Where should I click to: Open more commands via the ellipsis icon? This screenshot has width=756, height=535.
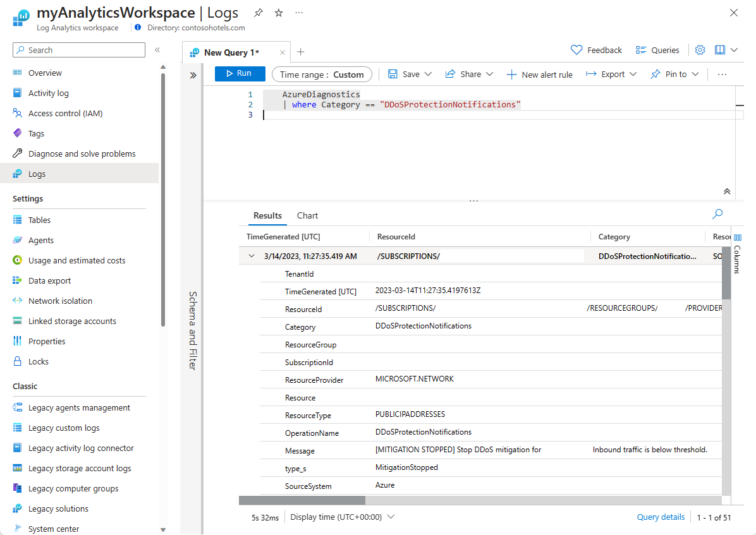pos(298,12)
